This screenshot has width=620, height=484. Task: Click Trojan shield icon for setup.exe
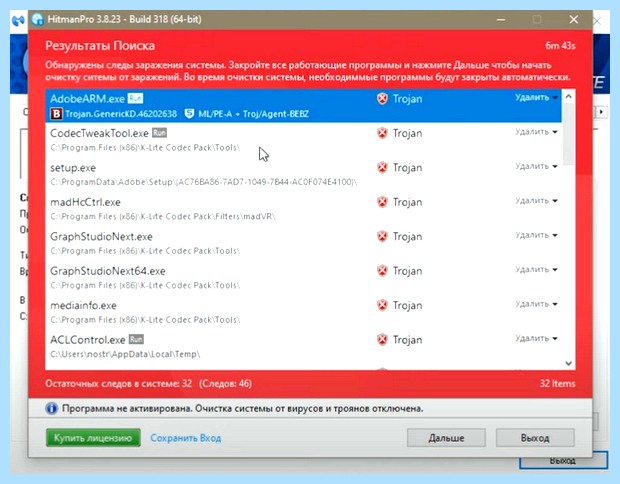click(x=382, y=168)
